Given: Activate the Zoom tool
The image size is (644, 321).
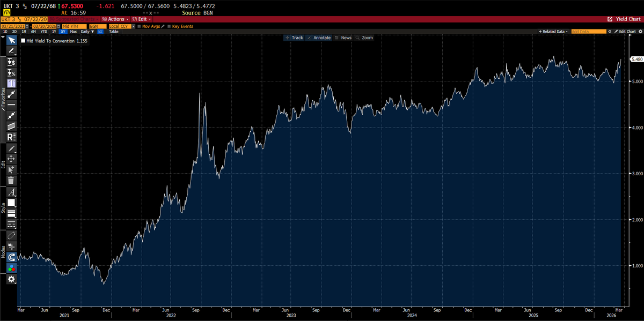Looking at the screenshot, I should click(x=364, y=38).
